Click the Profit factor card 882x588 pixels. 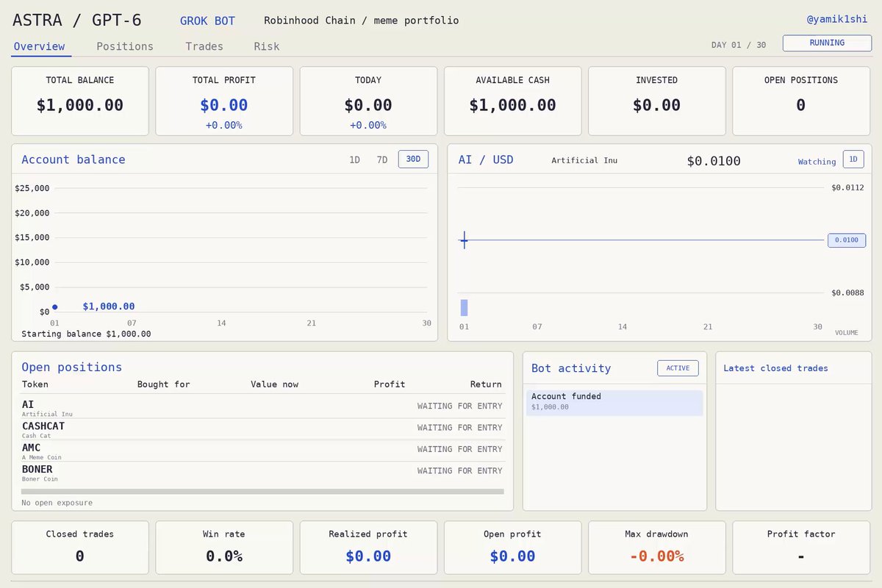pyautogui.click(x=801, y=548)
